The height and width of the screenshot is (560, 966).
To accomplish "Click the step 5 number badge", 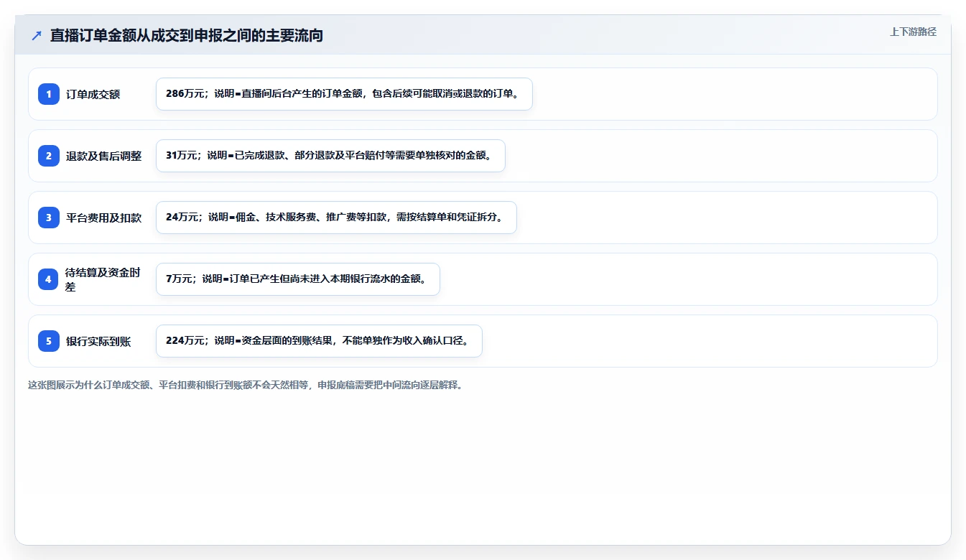I will coord(49,341).
